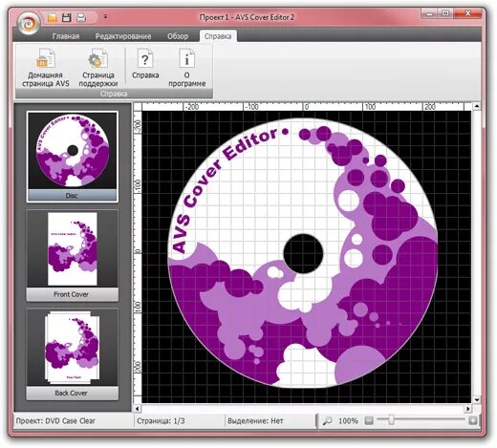Viewport: 497px width, 448px height.
Task: Open Страница поддержки
Action: pos(98,68)
